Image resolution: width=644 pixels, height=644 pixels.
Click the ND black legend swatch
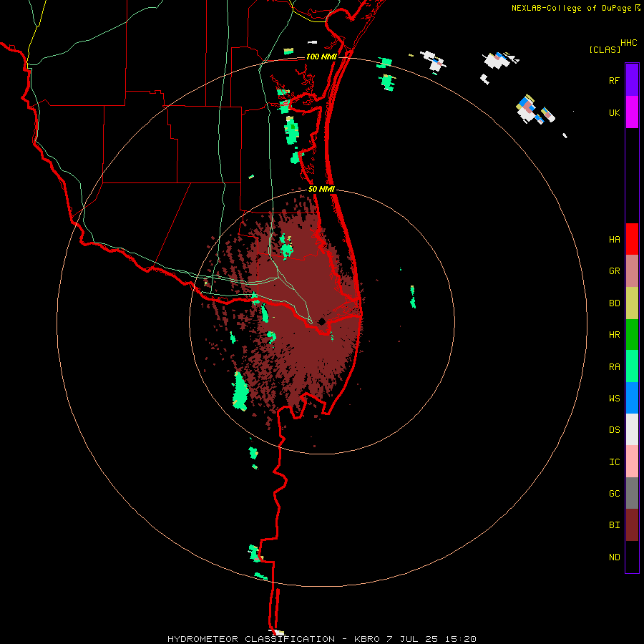coord(632,557)
